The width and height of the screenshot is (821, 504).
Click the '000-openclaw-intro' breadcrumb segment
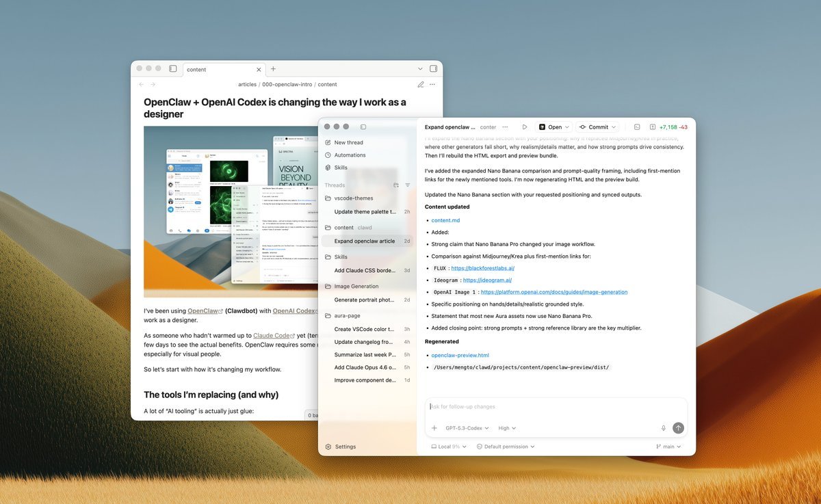[287, 85]
